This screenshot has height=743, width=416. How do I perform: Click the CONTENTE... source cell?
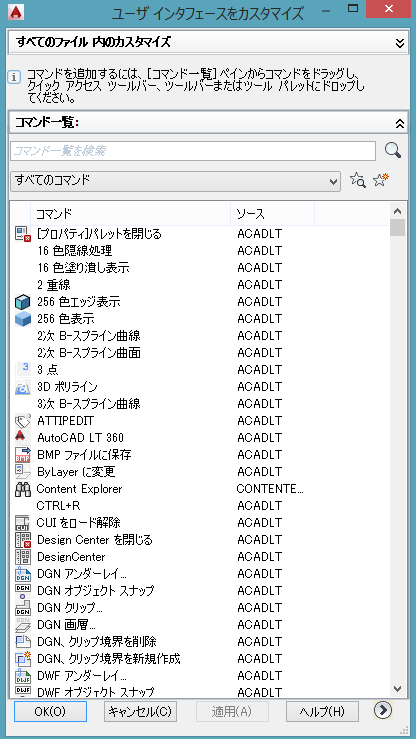click(270, 489)
